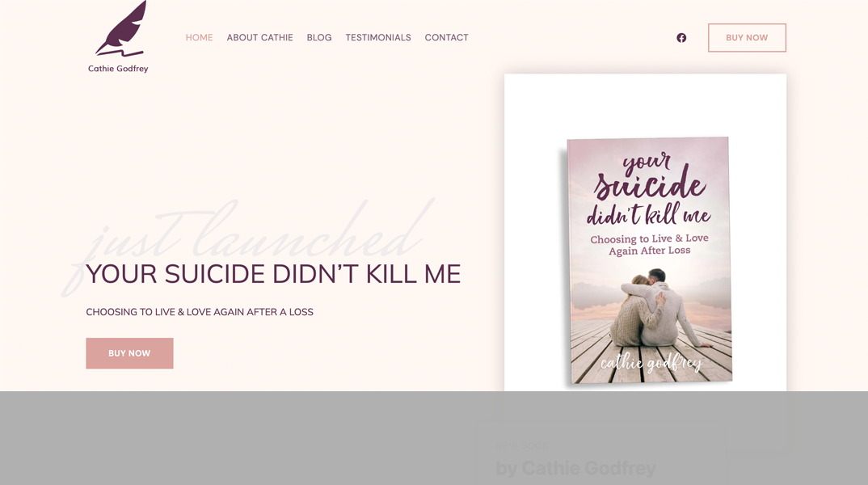This screenshot has width=868, height=485.
Task: Click Again After Loss text on cover
Action: 650,251
